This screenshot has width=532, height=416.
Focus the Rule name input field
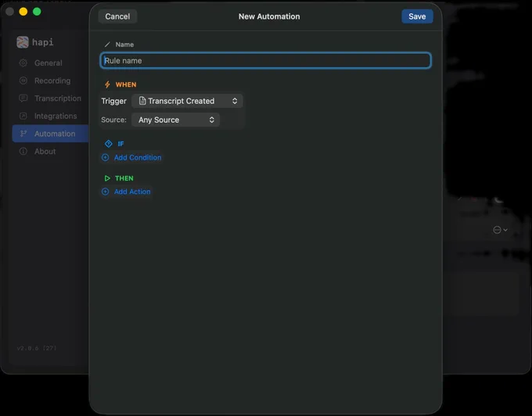pos(266,60)
